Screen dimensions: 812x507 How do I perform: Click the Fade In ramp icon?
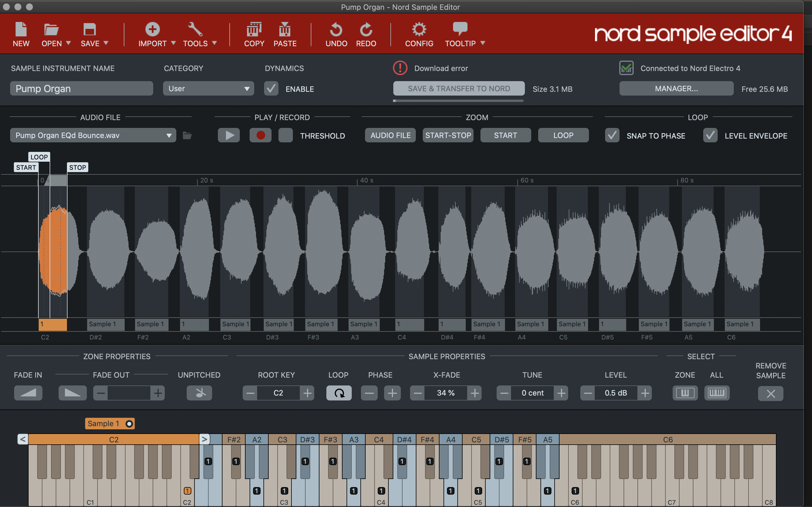[x=28, y=393]
